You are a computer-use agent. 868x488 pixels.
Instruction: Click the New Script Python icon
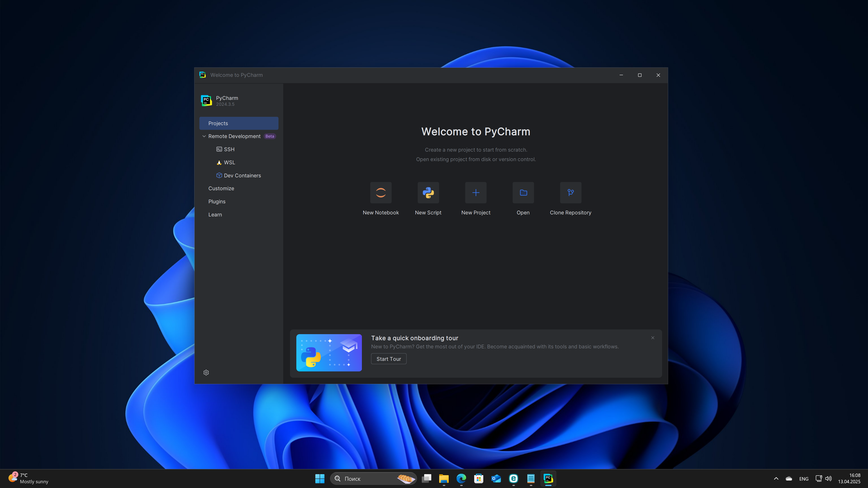[428, 193]
